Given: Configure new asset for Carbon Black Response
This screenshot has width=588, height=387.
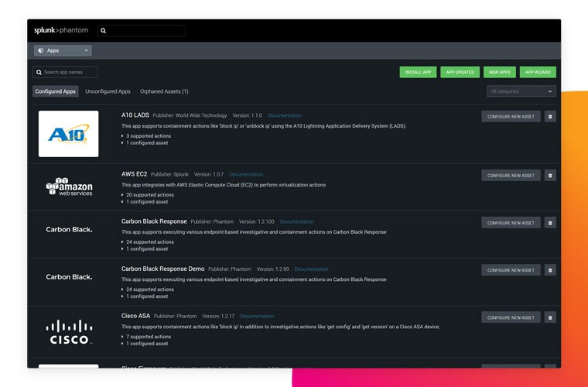Looking at the screenshot, I should click(x=511, y=222).
